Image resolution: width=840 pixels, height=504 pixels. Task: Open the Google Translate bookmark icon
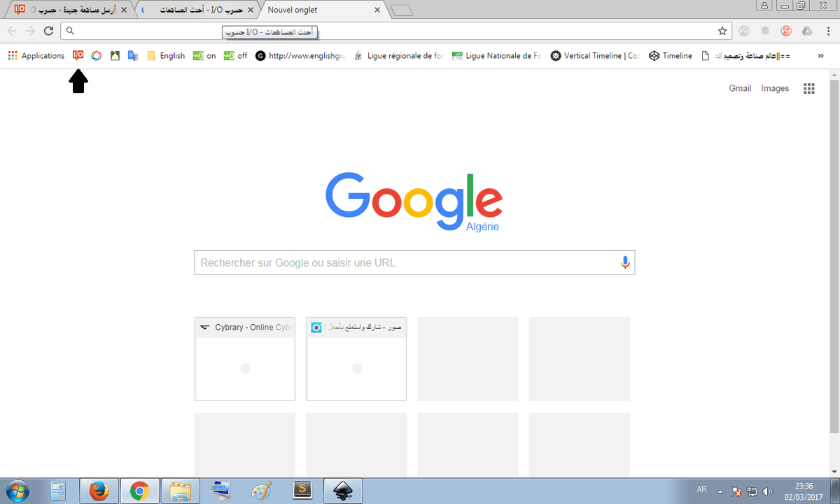(x=132, y=56)
